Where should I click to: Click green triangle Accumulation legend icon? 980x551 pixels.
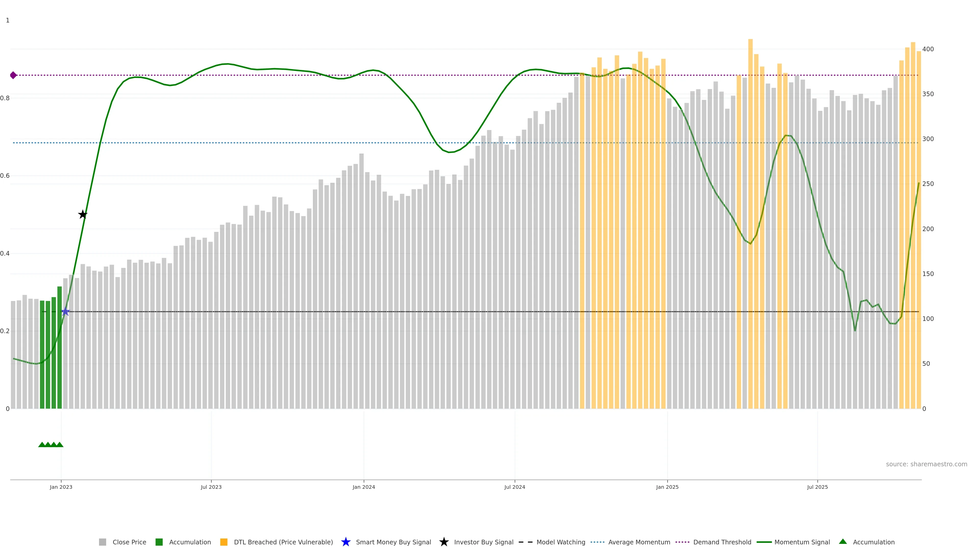[x=843, y=542]
